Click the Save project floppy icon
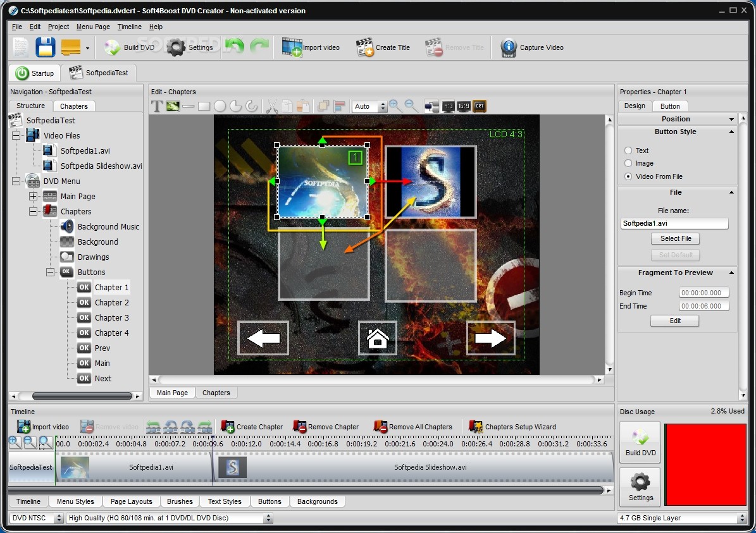Screen dimensions: 756x533 [x=46, y=47]
